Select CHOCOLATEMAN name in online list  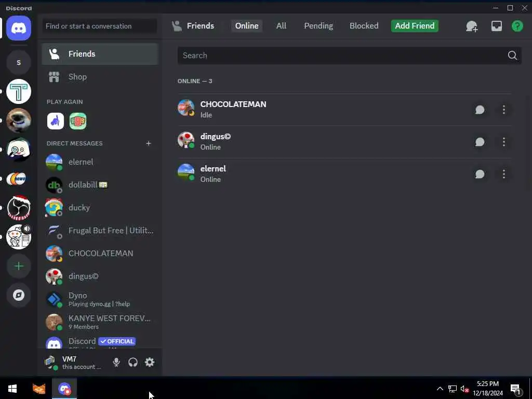coord(233,104)
